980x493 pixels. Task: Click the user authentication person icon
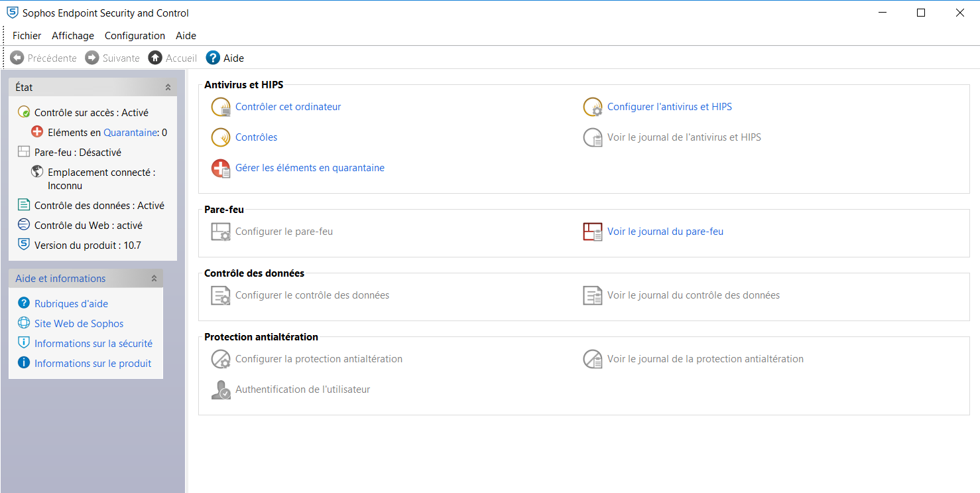(x=221, y=389)
